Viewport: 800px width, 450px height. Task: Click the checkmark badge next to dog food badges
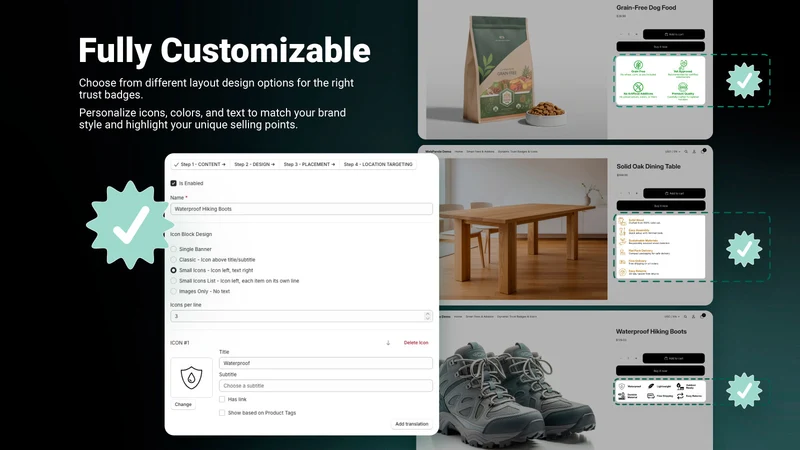(744, 80)
